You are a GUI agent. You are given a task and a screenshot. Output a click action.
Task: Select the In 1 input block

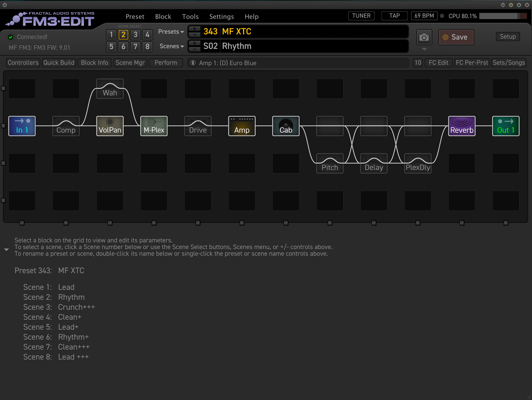pos(22,126)
